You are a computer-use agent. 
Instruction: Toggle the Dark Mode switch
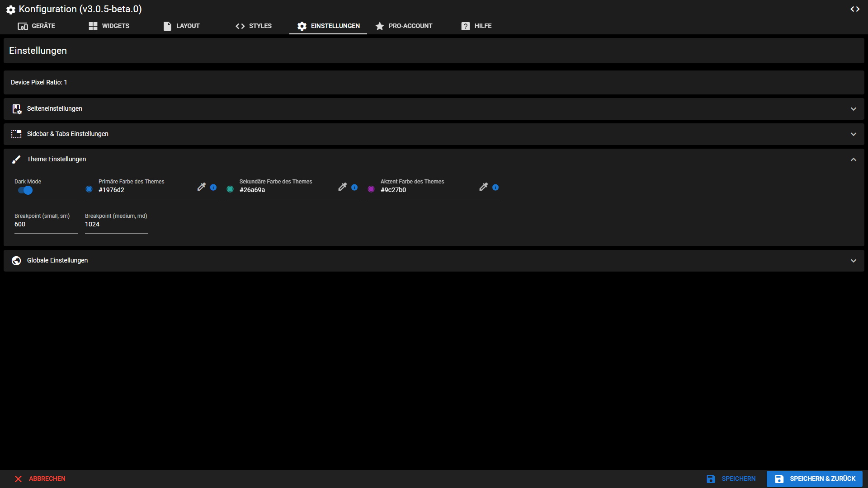point(25,190)
